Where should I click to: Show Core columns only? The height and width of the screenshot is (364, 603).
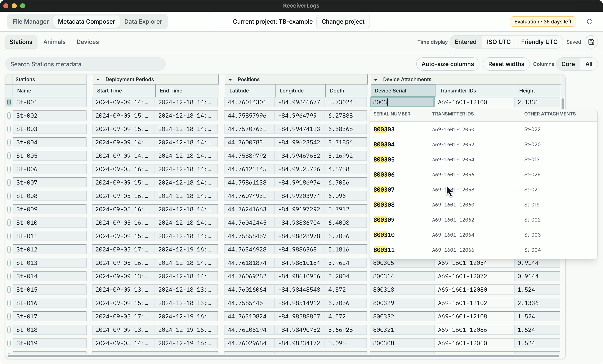pos(568,64)
